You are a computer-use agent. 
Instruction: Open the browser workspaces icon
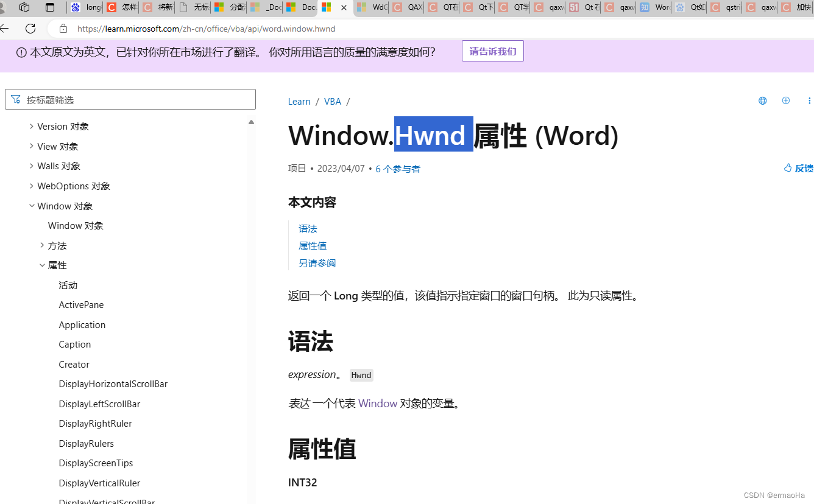pyautogui.click(x=24, y=7)
